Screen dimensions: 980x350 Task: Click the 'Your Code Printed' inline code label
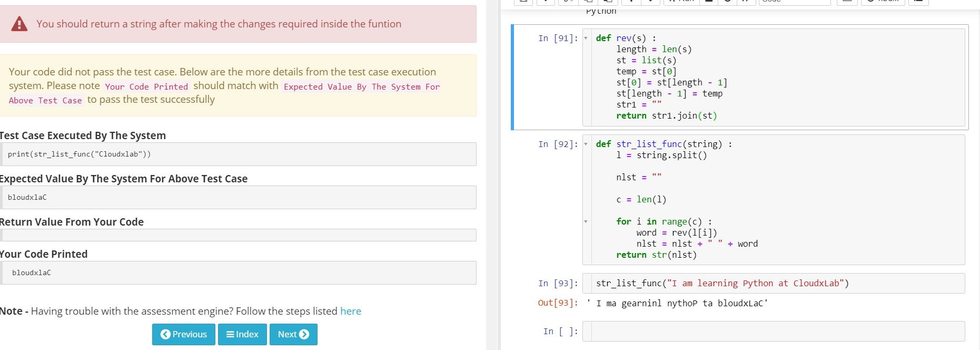[146, 86]
